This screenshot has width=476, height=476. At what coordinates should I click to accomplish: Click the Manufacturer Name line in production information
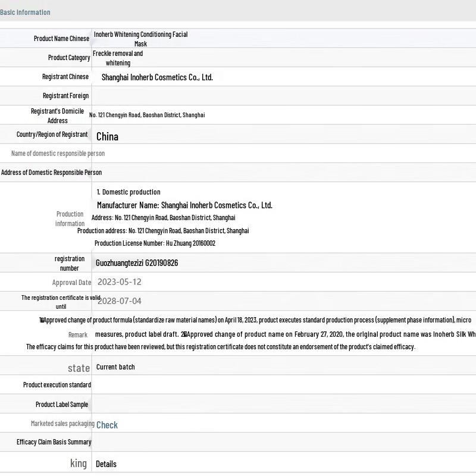[x=184, y=205]
